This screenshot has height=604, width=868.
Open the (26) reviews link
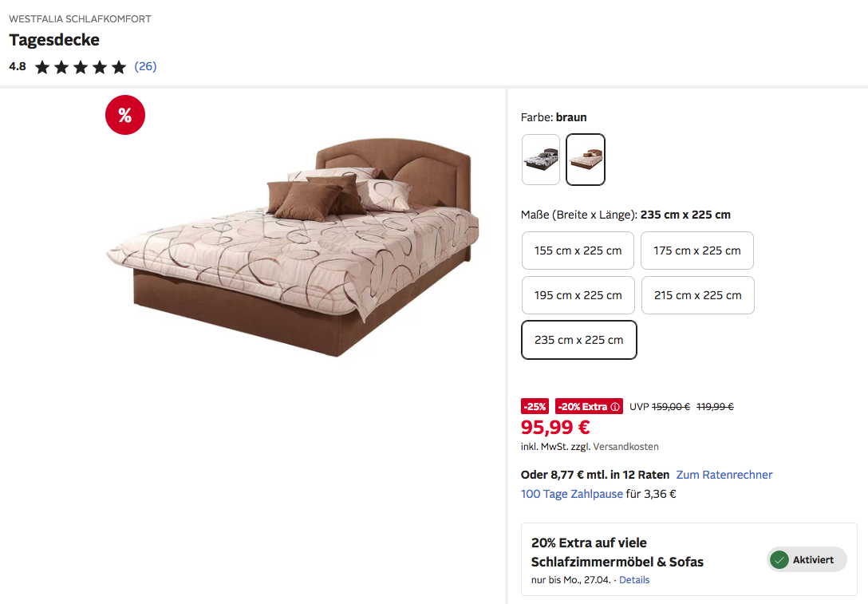[145, 66]
